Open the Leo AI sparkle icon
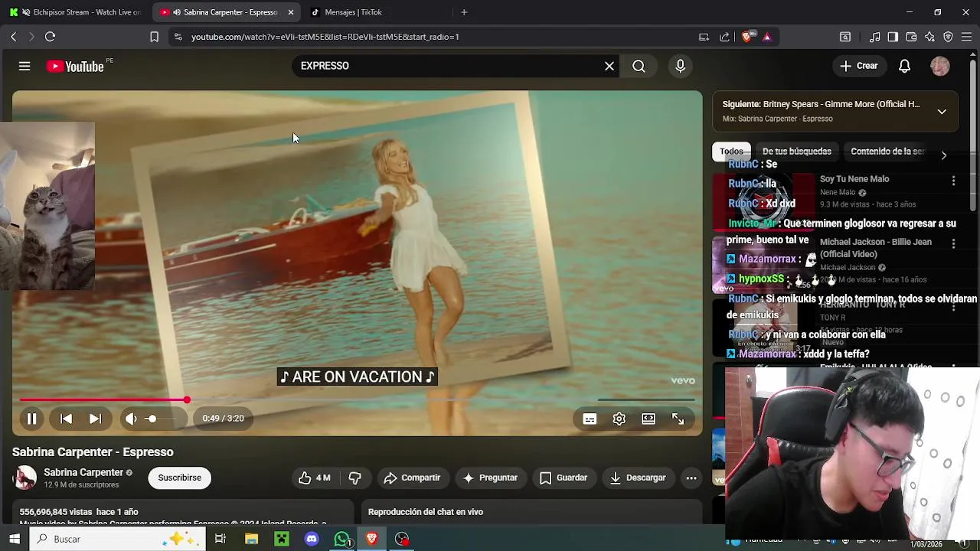This screenshot has height=551, width=980. pyautogui.click(x=929, y=37)
